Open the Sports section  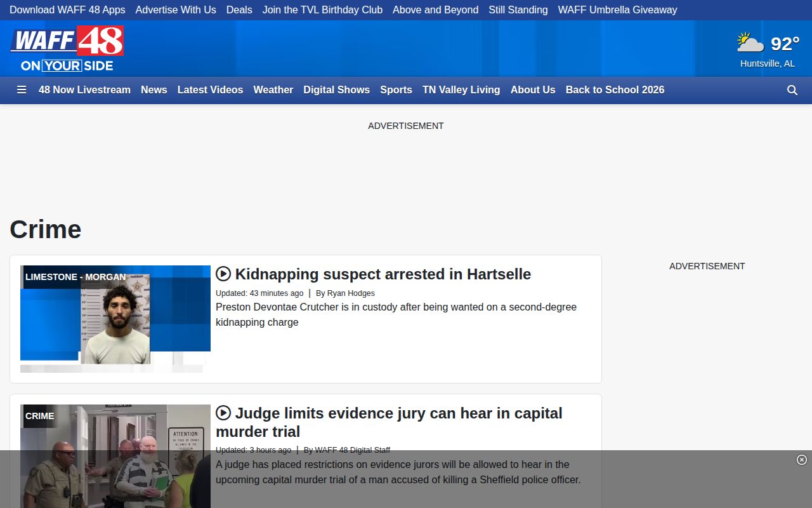point(396,90)
